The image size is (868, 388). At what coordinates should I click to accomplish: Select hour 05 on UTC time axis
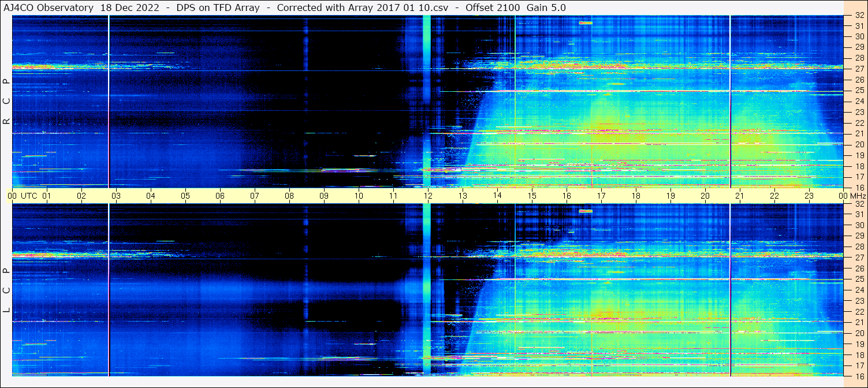click(185, 196)
